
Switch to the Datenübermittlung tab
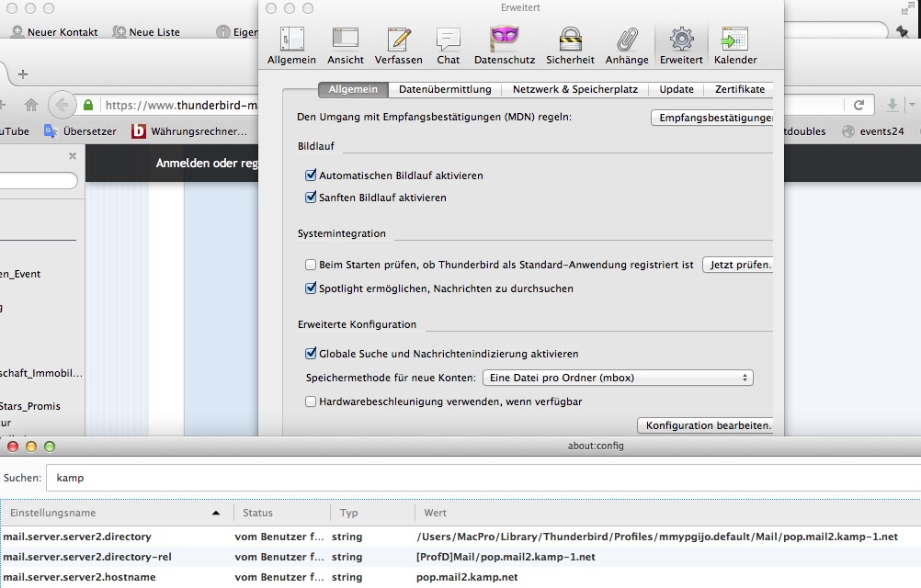[445, 89]
